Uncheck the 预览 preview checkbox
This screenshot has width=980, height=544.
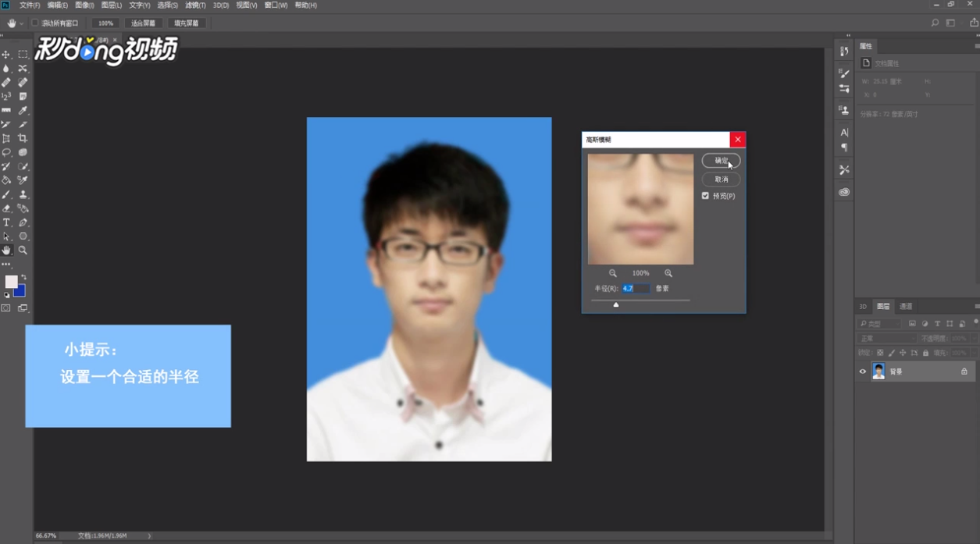[x=705, y=195]
